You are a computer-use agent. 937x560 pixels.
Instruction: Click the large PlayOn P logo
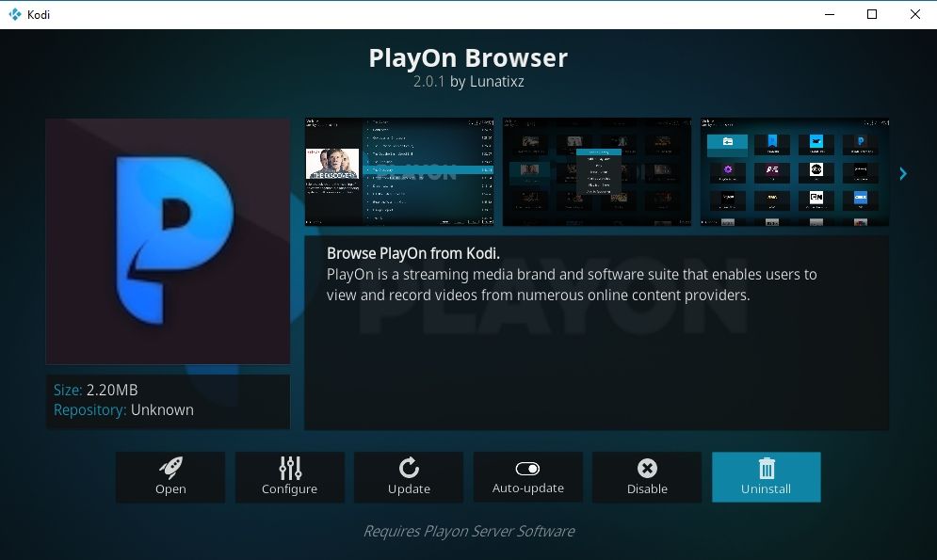point(168,241)
